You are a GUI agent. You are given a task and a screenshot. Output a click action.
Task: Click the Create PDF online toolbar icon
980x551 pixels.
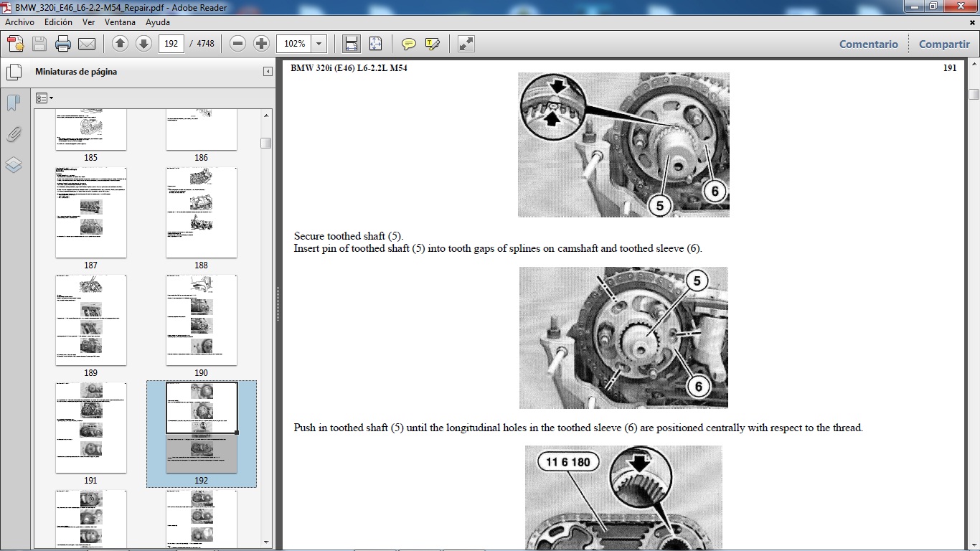coord(15,44)
